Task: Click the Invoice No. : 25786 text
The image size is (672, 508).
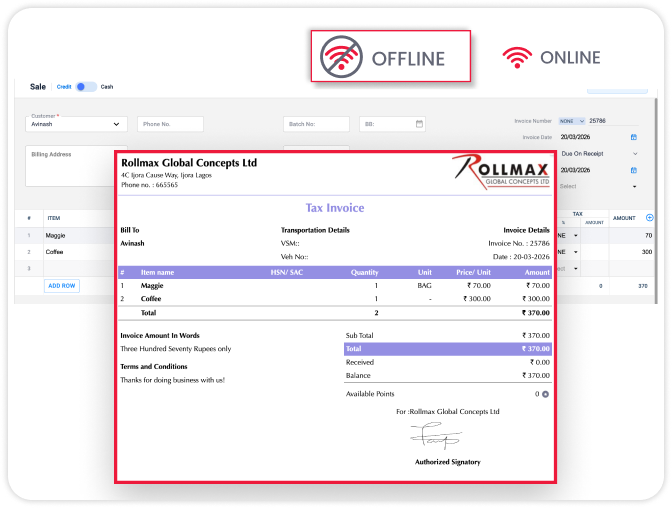Action: click(519, 243)
